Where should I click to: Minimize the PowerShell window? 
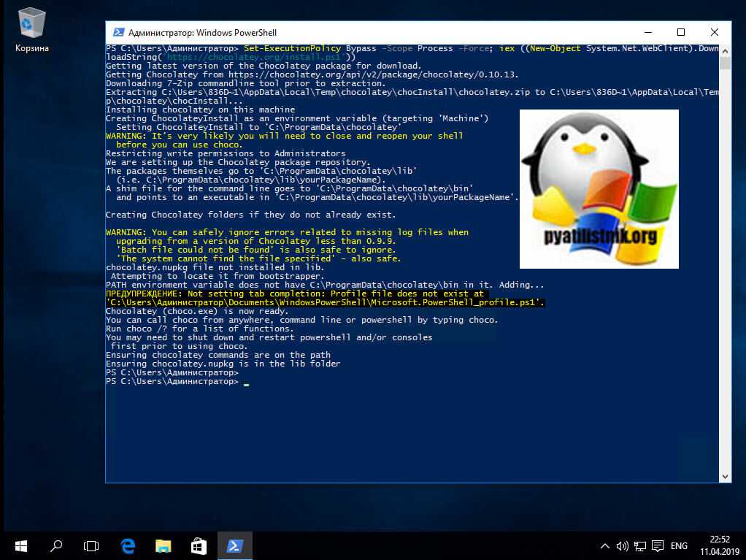click(x=647, y=32)
